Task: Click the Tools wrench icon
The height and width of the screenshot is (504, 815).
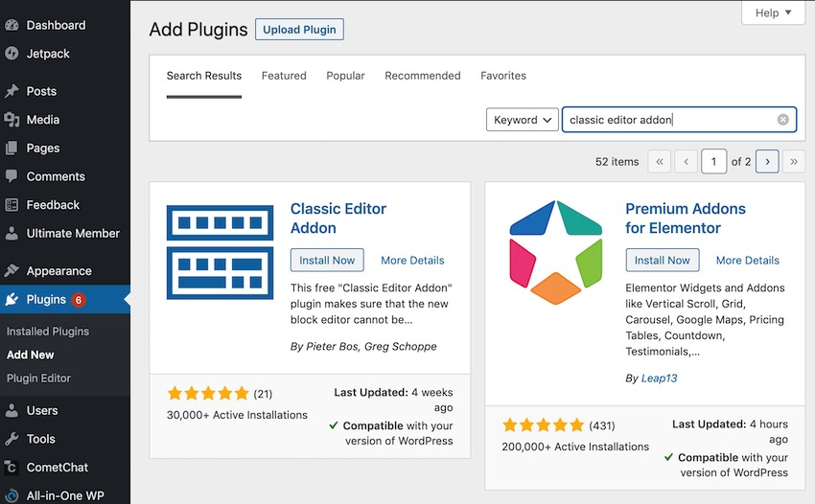Action: pos(12,439)
